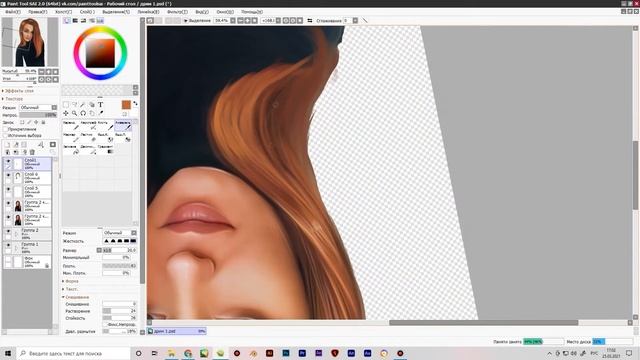Select the Hand pan tool
640x360 pixels.
[92, 113]
